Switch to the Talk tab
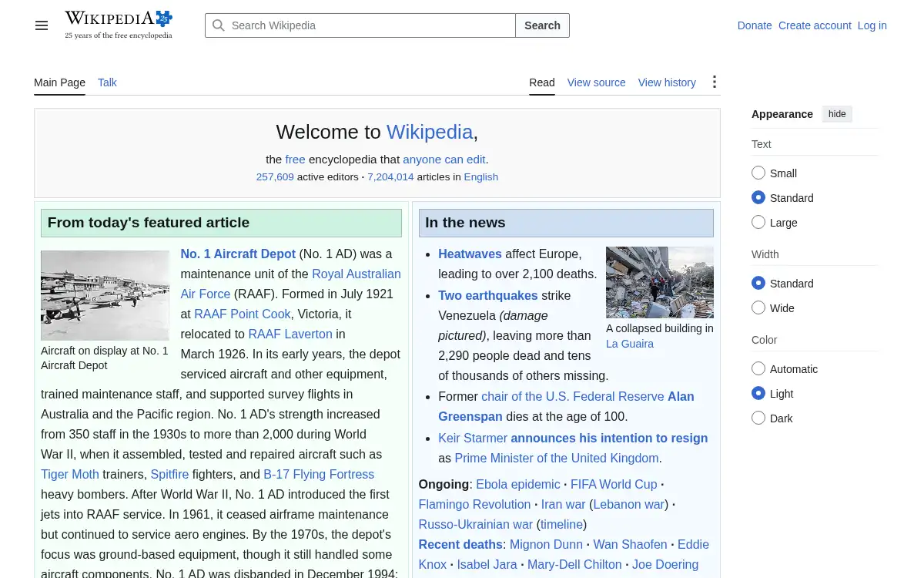Image resolution: width=924 pixels, height=578 pixels. click(107, 82)
